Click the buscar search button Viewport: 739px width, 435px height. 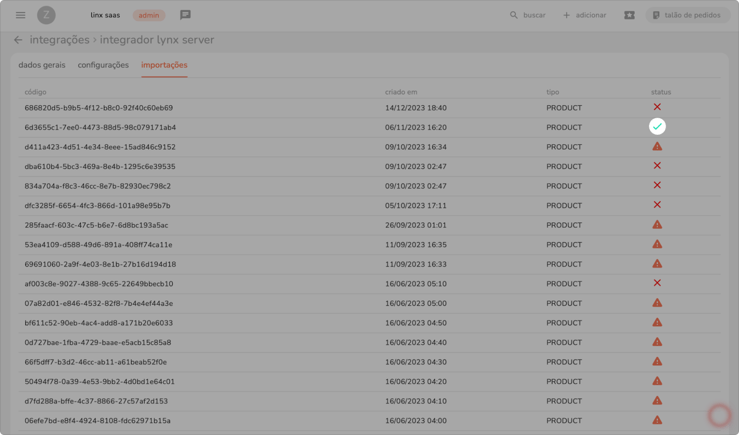tap(527, 15)
